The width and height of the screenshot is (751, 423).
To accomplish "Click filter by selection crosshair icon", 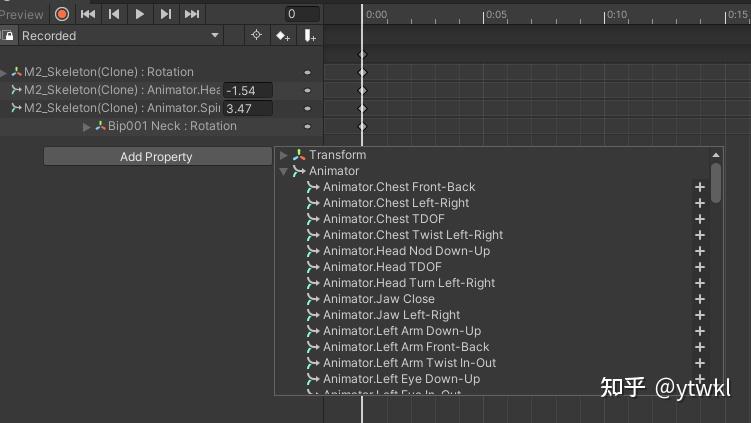I will (257, 35).
